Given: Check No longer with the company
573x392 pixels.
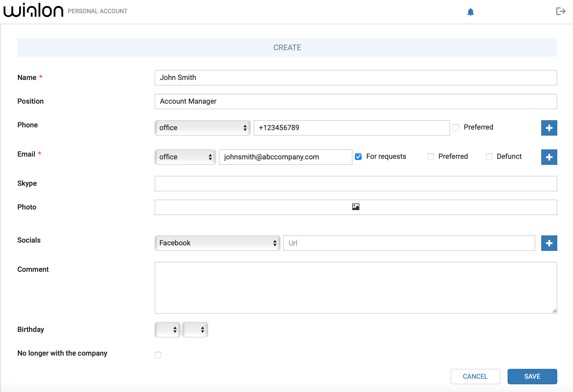Looking at the screenshot, I should point(158,355).
